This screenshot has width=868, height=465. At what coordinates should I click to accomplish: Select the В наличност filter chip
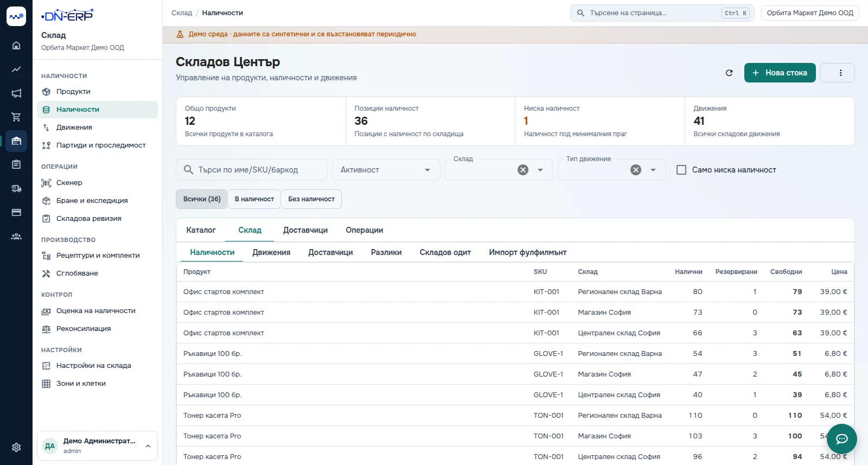point(254,199)
